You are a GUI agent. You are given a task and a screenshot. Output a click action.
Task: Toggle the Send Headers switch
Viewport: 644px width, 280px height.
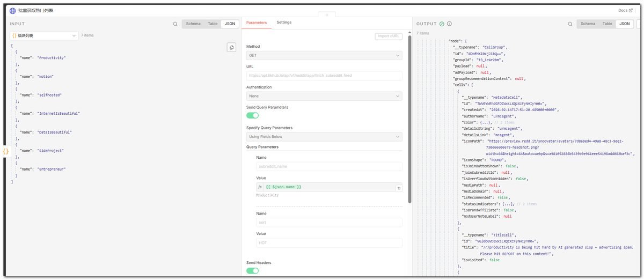tap(252, 271)
